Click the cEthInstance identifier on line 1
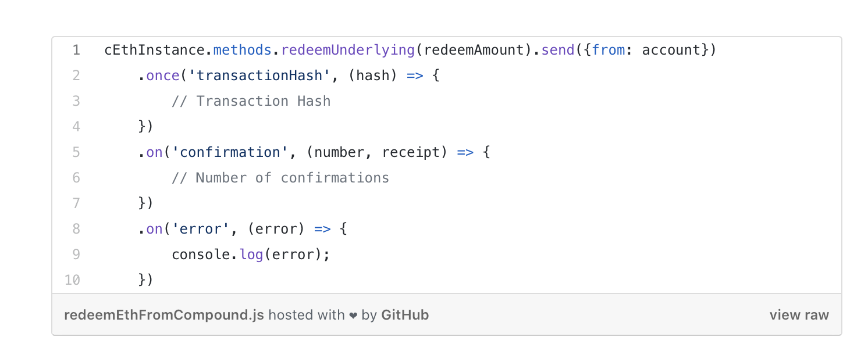The width and height of the screenshot is (868, 344). coord(155,50)
